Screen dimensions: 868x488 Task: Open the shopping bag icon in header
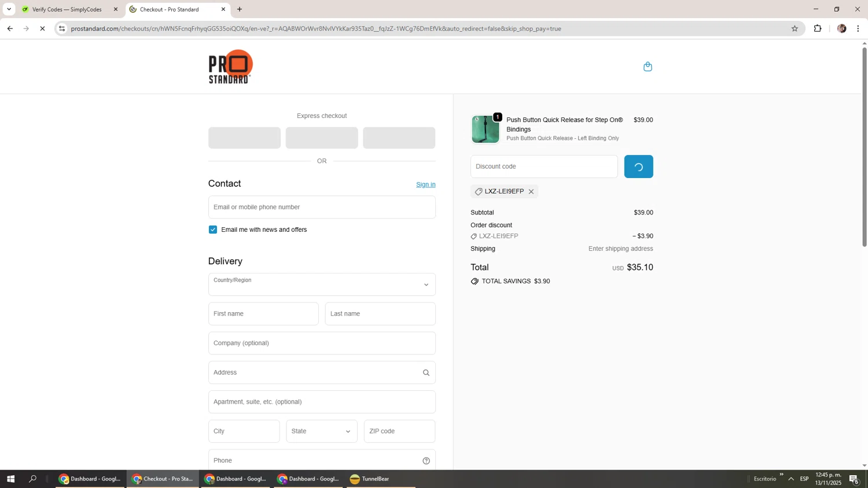648,66
